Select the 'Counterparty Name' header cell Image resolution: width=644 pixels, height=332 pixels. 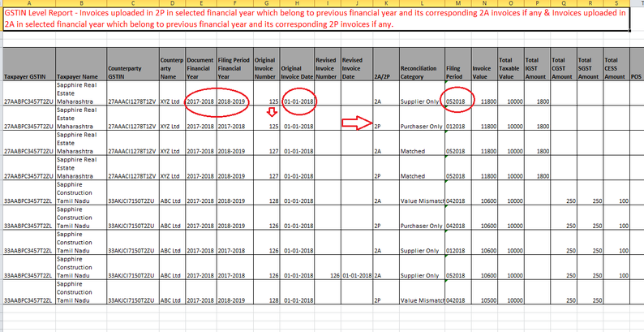[x=173, y=63]
